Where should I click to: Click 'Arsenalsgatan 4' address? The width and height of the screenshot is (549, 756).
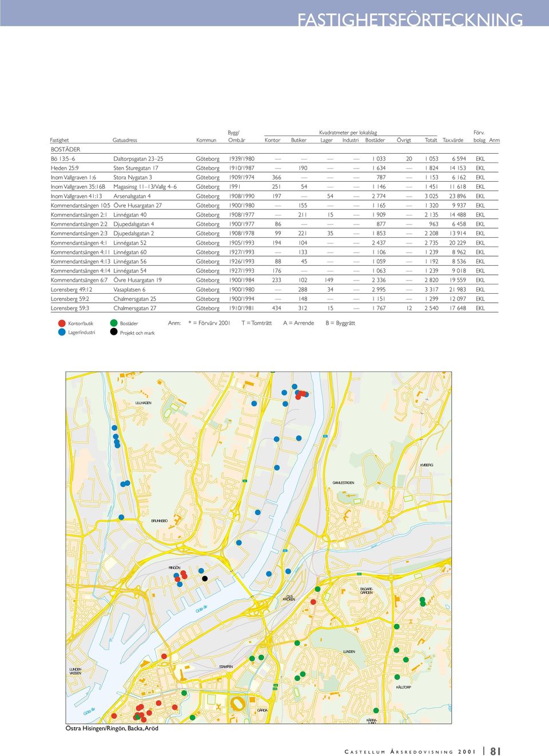132,196
